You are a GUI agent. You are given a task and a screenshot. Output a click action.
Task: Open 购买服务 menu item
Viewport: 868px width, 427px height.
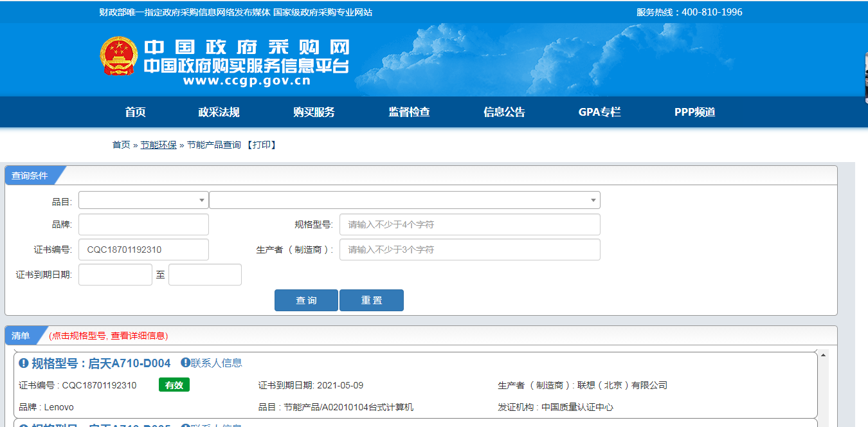(314, 112)
